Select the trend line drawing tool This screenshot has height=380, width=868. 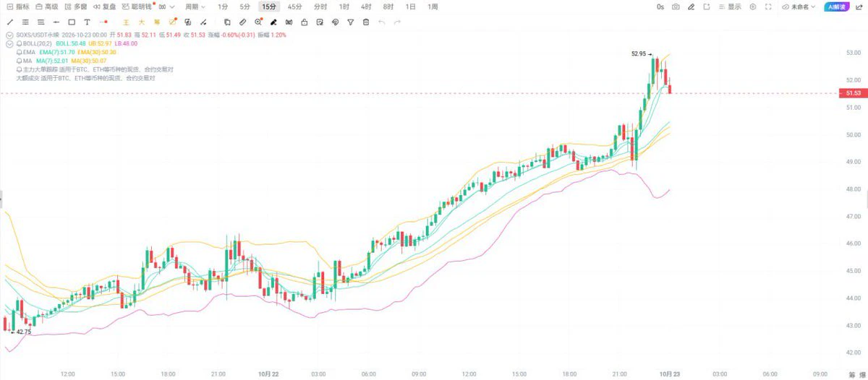tap(10, 22)
